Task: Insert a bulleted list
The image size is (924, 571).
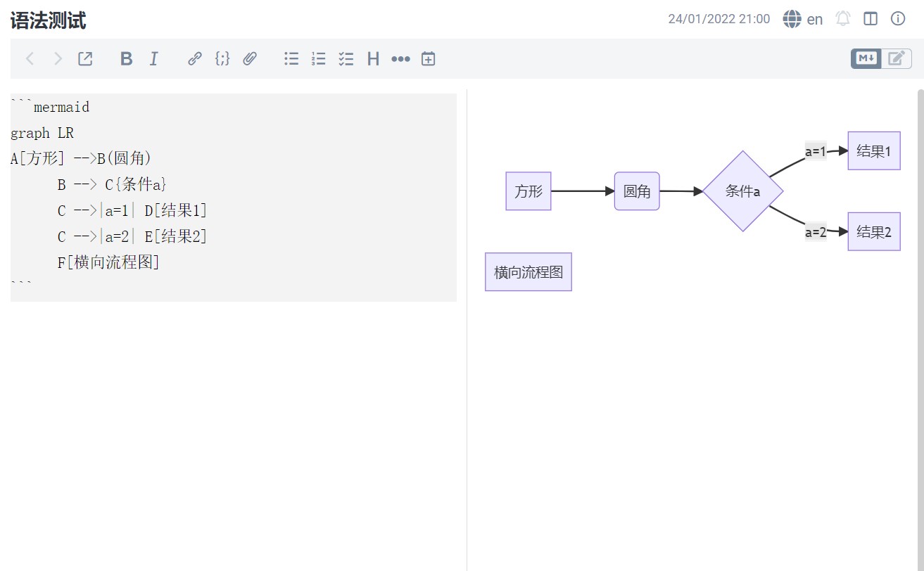Action: click(x=291, y=59)
